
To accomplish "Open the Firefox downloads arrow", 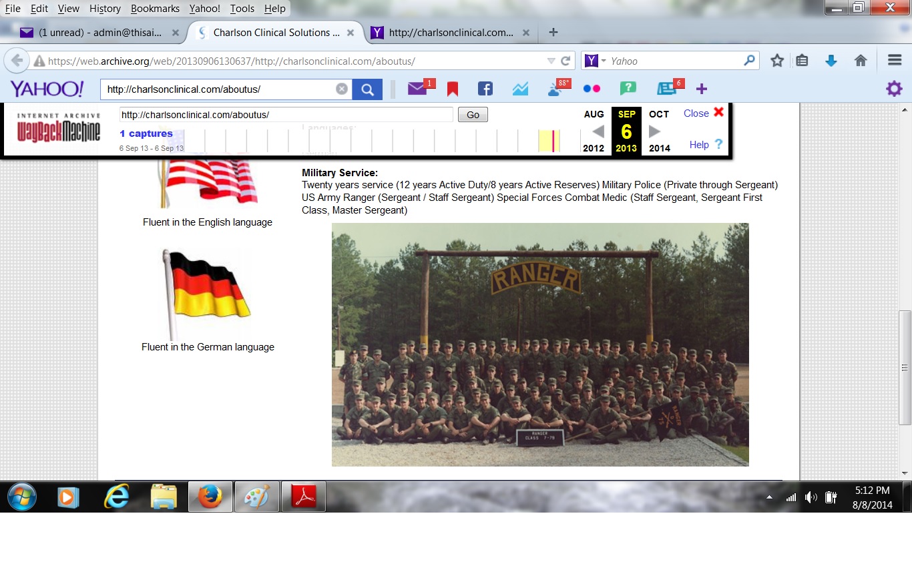I will 831,61.
